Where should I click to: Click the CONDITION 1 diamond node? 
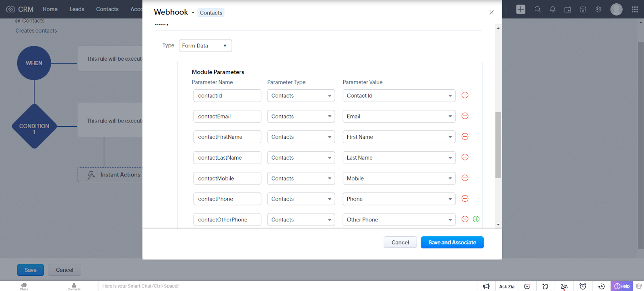click(x=34, y=126)
